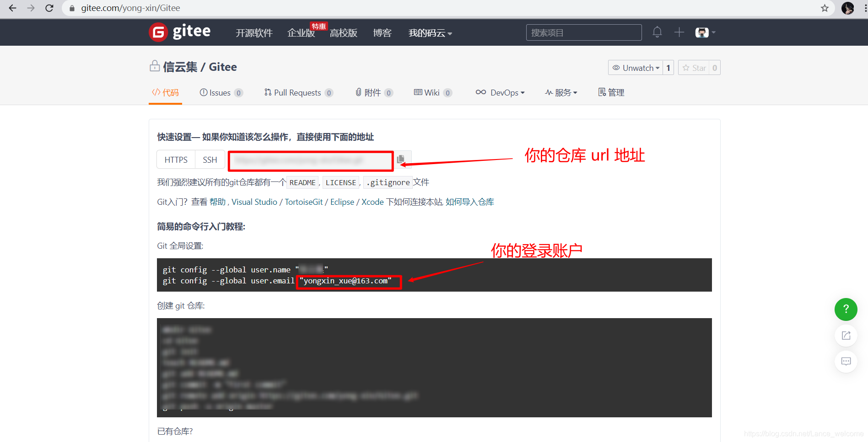Click the star count 0
This screenshot has width=868, height=442.
(715, 68)
